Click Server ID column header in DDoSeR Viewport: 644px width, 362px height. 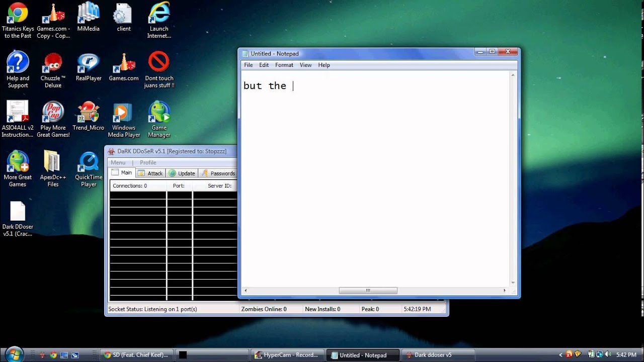pos(215,186)
